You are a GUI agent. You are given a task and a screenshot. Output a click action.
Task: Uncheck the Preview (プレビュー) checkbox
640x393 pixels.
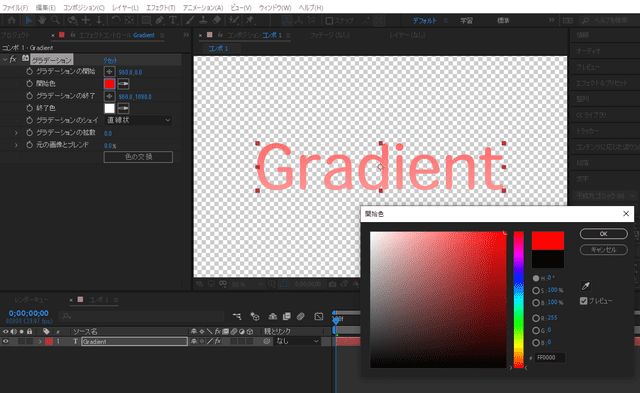point(583,301)
